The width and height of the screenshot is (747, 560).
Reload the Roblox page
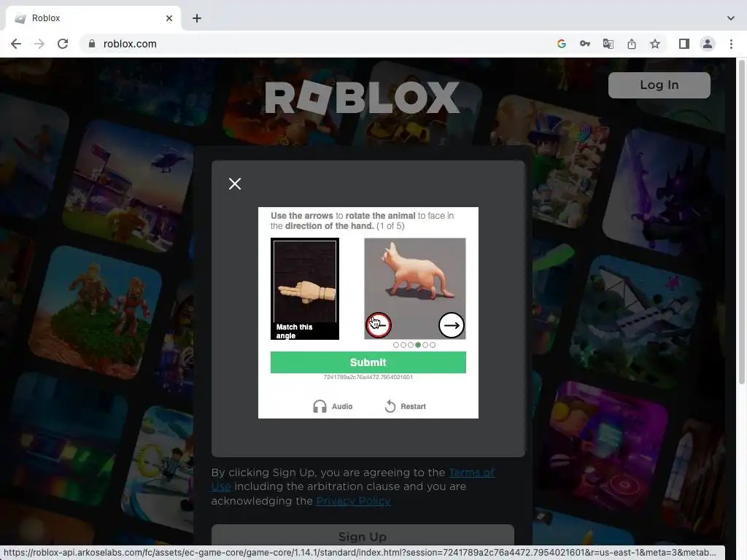[x=63, y=44]
